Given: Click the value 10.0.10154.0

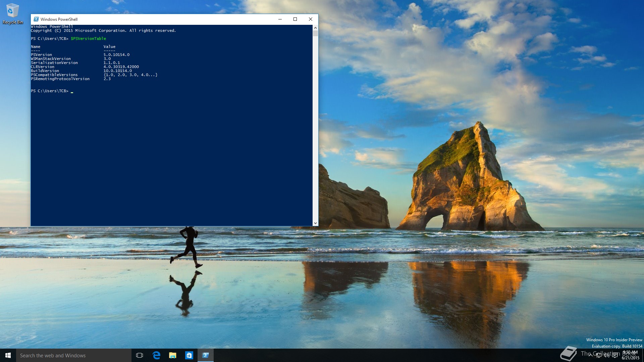Looking at the screenshot, I should 118,71.
